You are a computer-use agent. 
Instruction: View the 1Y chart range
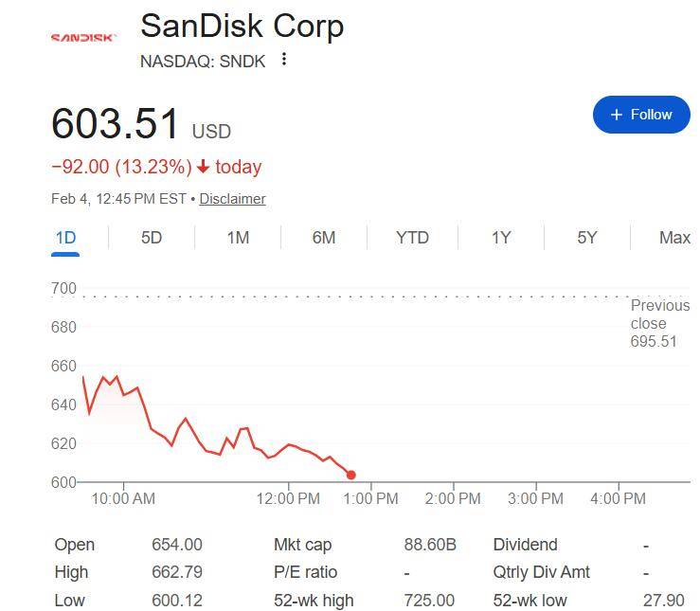click(x=501, y=238)
